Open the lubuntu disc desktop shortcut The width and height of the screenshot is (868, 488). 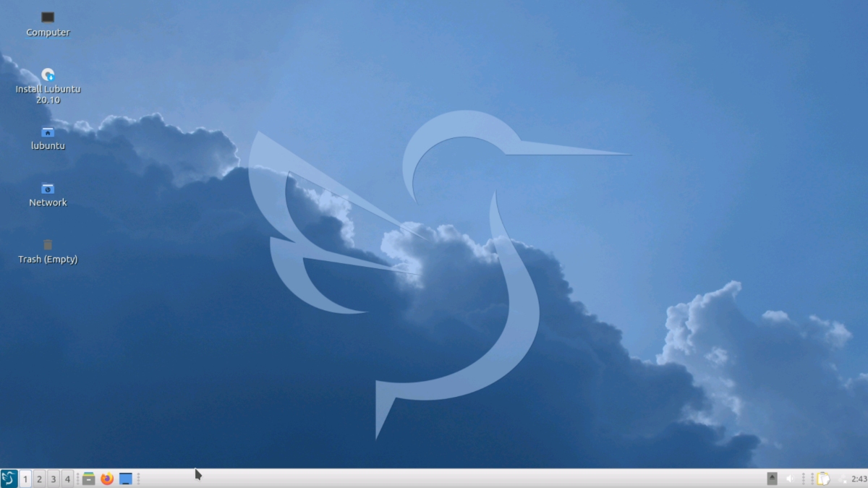click(48, 132)
